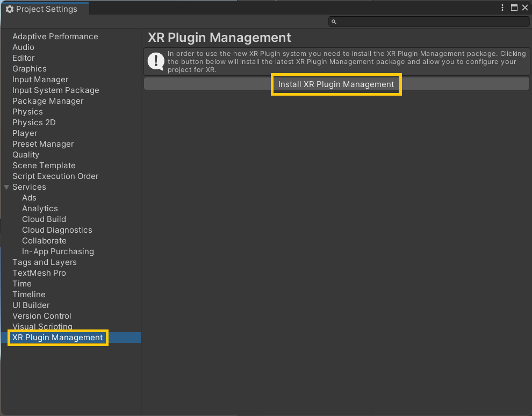The width and height of the screenshot is (532, 416).
Task: Click the XR Plugin Management heading
Action: point(220,38)
